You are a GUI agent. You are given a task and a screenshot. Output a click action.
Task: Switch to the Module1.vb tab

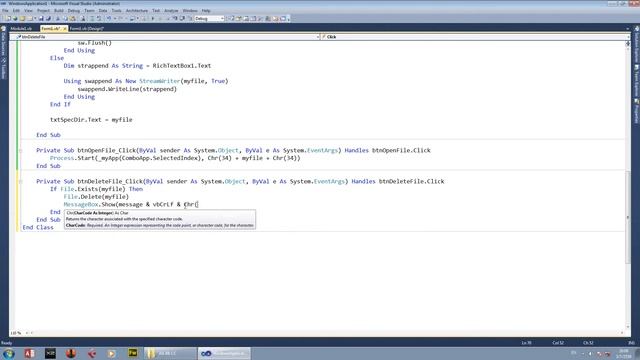(21, 29)
